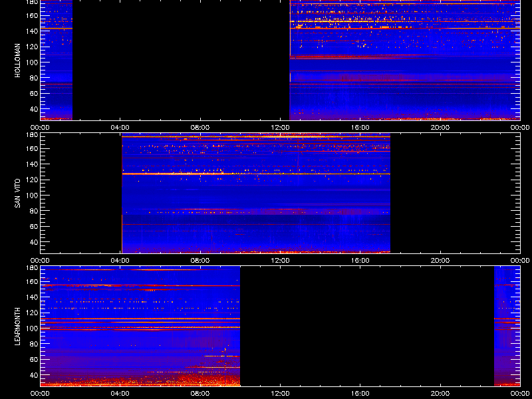Click the 160 frequency tick on Holloman axis
532x399 pixels.
click(x=33, y=15)
